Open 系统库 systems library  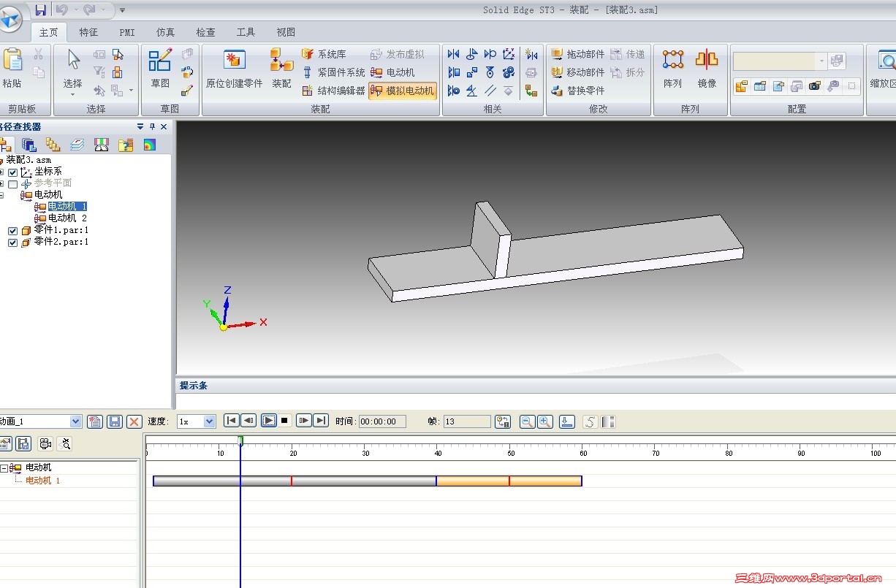324,54
